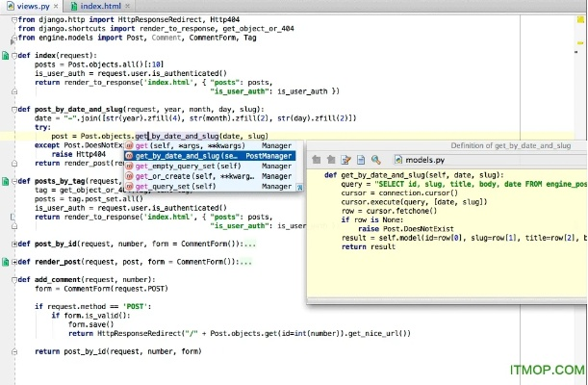Click the Forward arrow in definition popup toolbar
This screenshot has width=588, height=385.
point(331,160)
